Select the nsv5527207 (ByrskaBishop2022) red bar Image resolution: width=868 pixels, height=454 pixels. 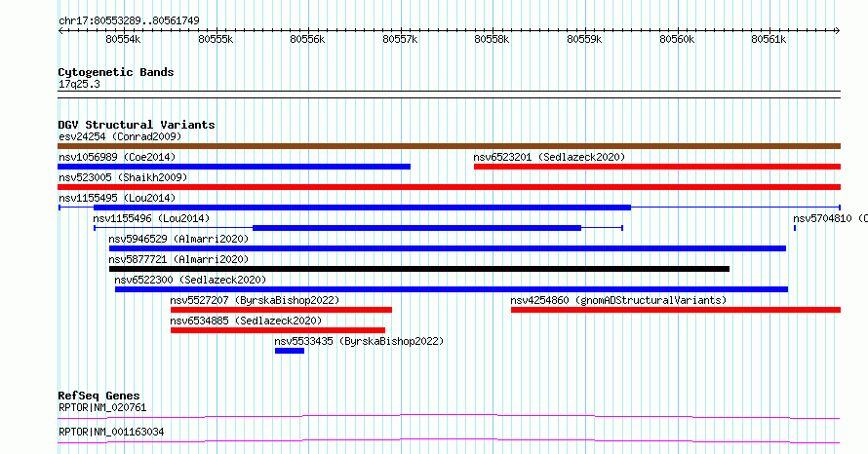point(281,310)
